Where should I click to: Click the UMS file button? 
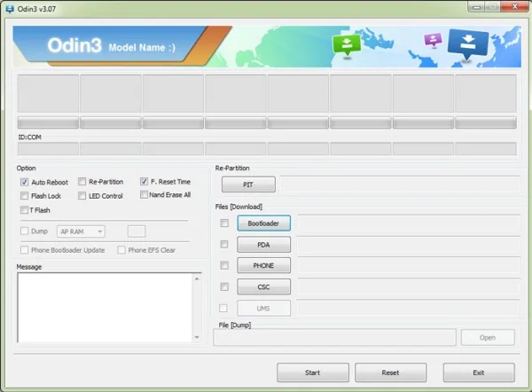(263, 308)
